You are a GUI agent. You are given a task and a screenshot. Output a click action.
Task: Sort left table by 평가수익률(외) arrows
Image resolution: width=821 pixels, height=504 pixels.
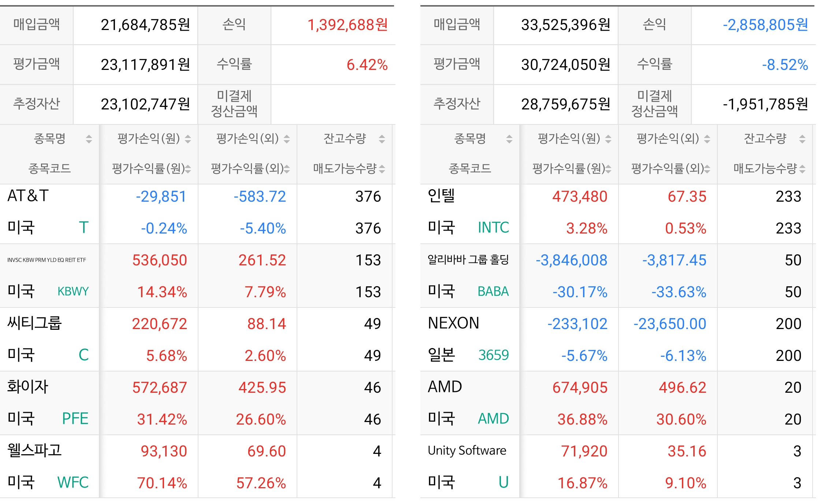(x=287, y=169)
